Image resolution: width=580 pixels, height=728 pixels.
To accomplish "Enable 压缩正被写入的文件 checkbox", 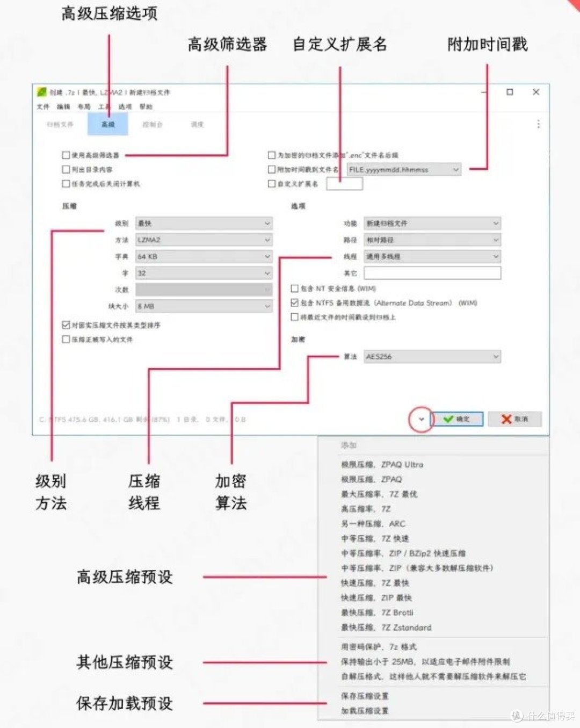I will pyautogui.click(x=66, y=340).
